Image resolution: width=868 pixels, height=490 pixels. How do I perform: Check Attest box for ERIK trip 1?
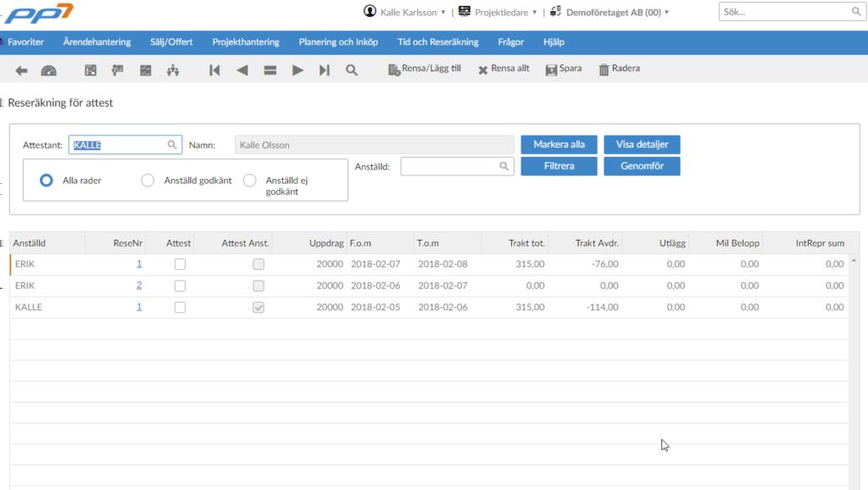point(180,264)
